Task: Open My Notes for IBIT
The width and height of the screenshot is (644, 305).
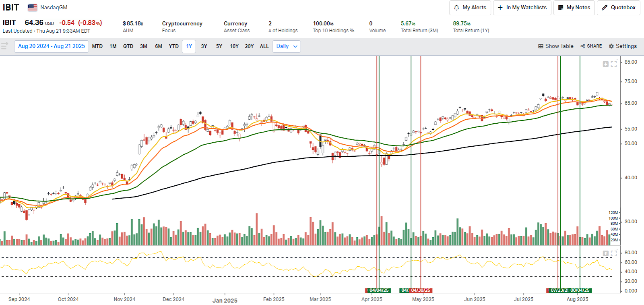Action: (574, 8)
